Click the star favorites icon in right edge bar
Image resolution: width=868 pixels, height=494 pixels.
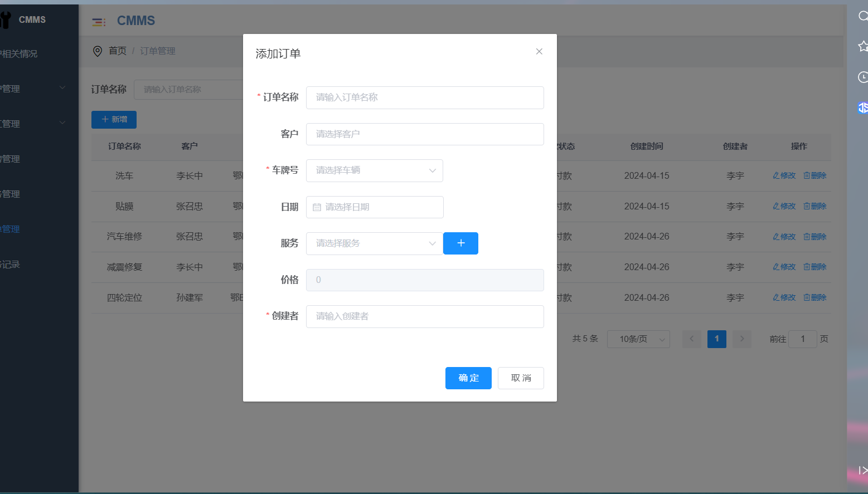click(x=863, y=46)
